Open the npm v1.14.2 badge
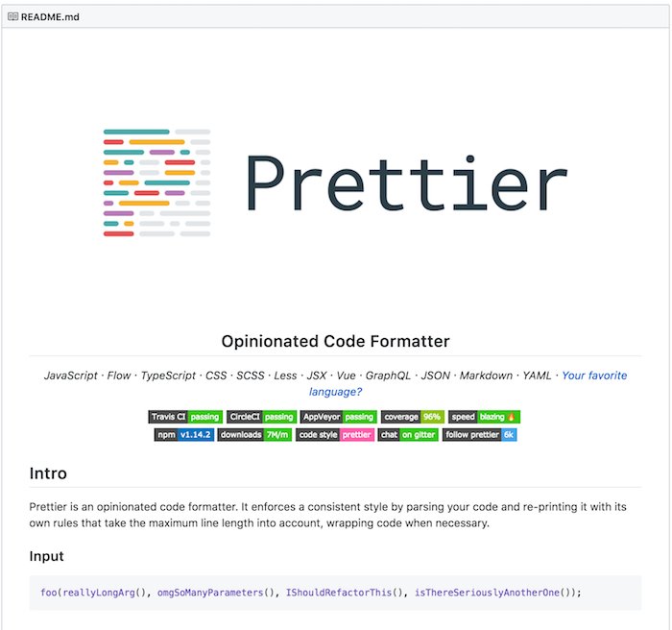Image resolution: width=672 pixels, height=630 pixels. [183, 434]
